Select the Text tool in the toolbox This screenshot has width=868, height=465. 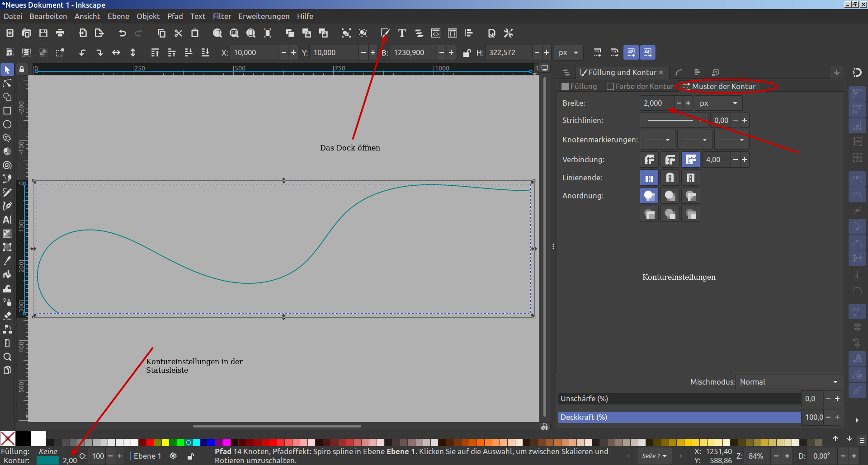pos(7,220)
